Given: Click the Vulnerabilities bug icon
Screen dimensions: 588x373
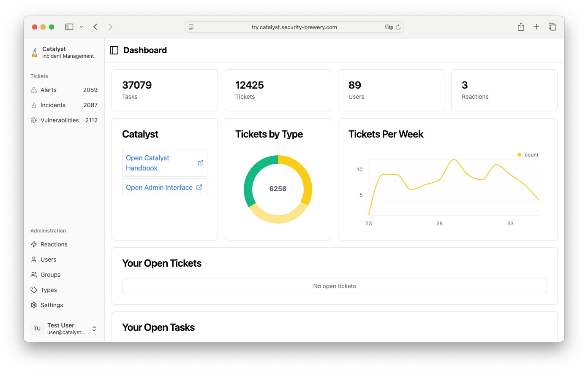Looking at the screenshot, I should point(33,120).
